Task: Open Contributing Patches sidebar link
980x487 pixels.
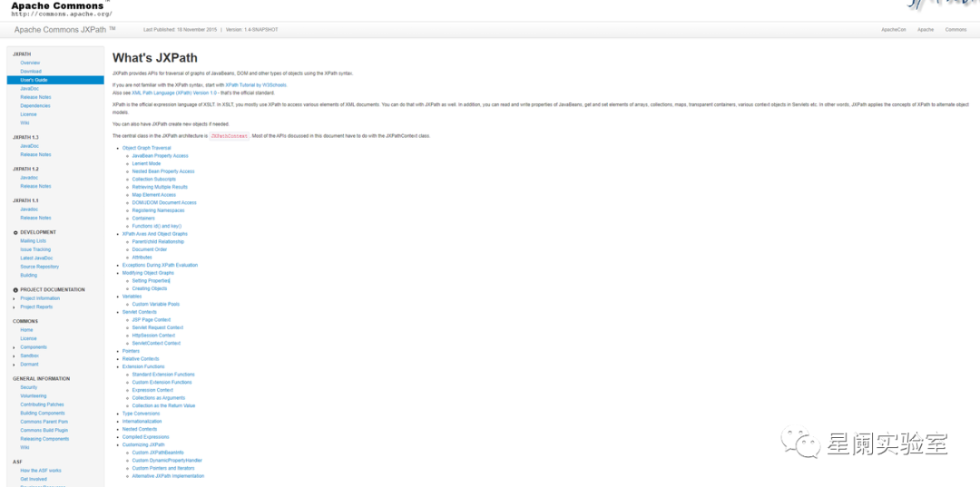Action: pyautogui.click(x=42, y=404)
